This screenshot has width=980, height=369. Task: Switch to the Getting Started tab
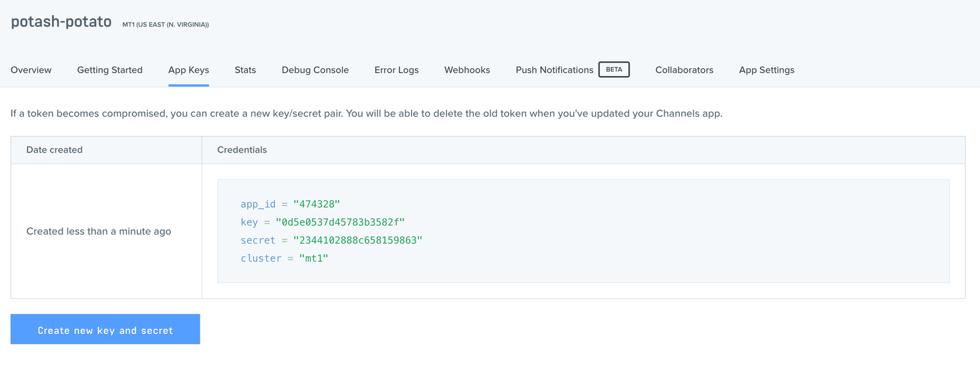(110, 70)
